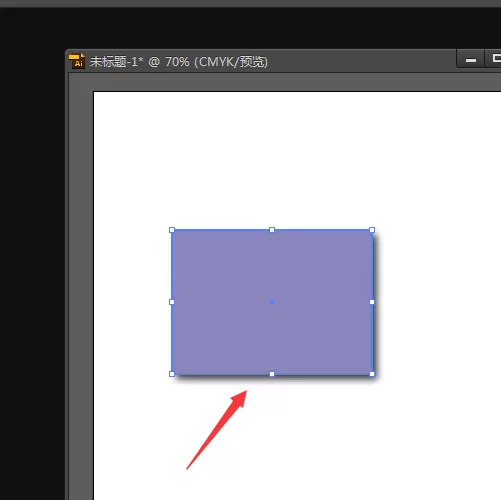Click the right-middle selection handle of rectangle
Image resolution: width=501 pixels, height=500 pixels.
tap(372, 302)
